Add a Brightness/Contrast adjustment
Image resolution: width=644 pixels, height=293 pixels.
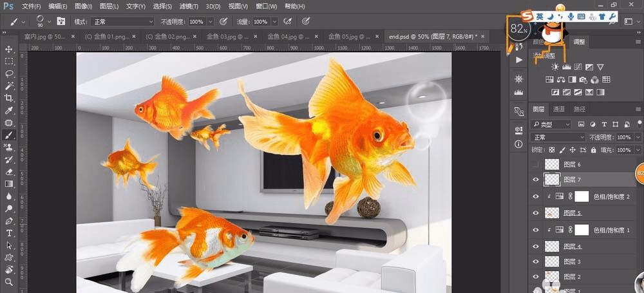pyautogui.click(x=555, y=67)
